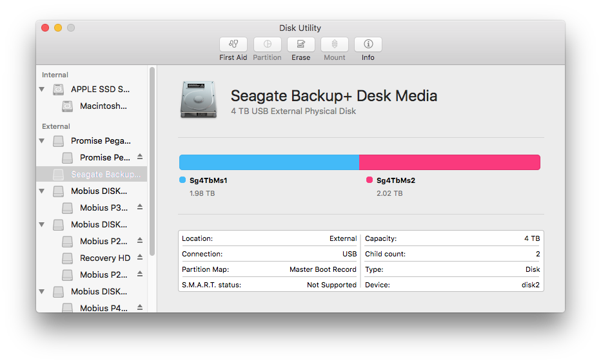Click the External section header
The height and width of the screenshot is (364, 601).
point(56,126)
